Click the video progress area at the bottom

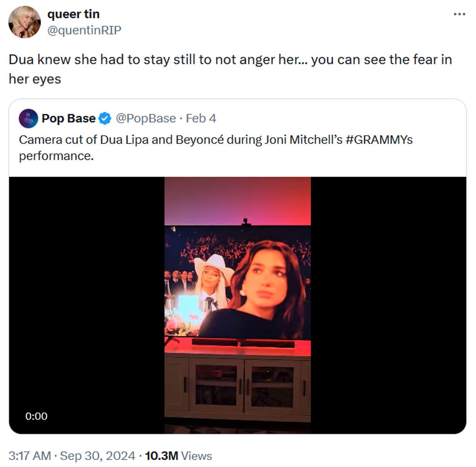point(238,429)
